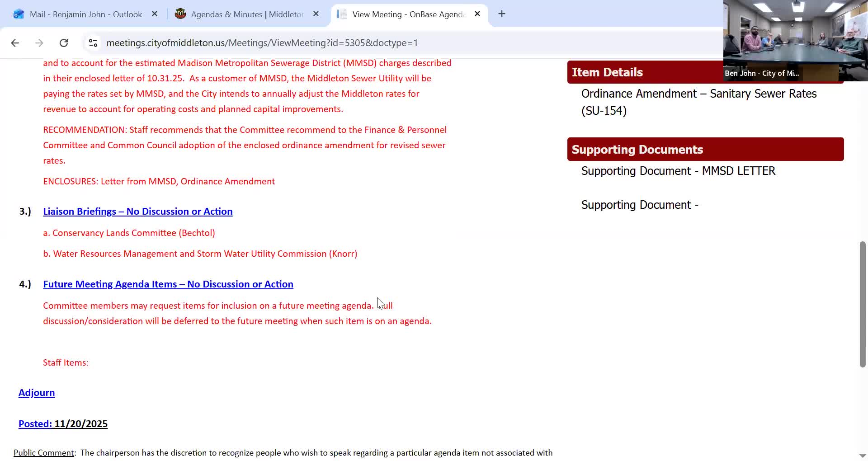Close the View Meeting OnBase tab

tap(477, 14)
